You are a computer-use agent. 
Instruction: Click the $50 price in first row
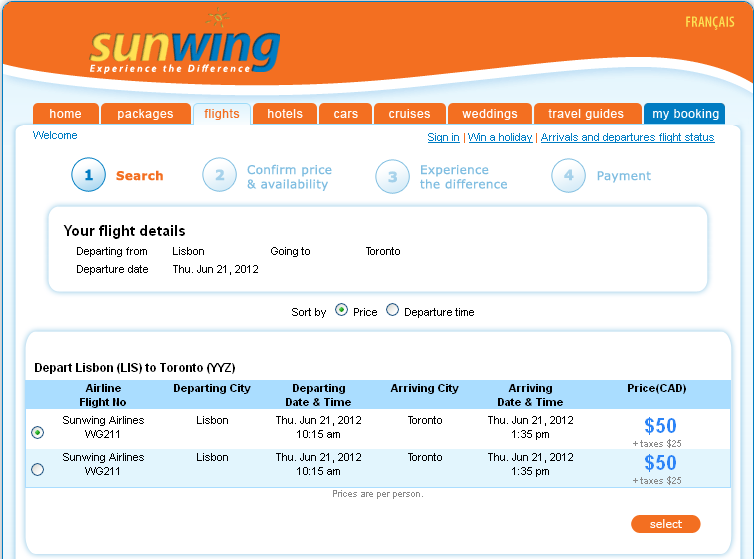pyautogui.click(x=660, y=426)
